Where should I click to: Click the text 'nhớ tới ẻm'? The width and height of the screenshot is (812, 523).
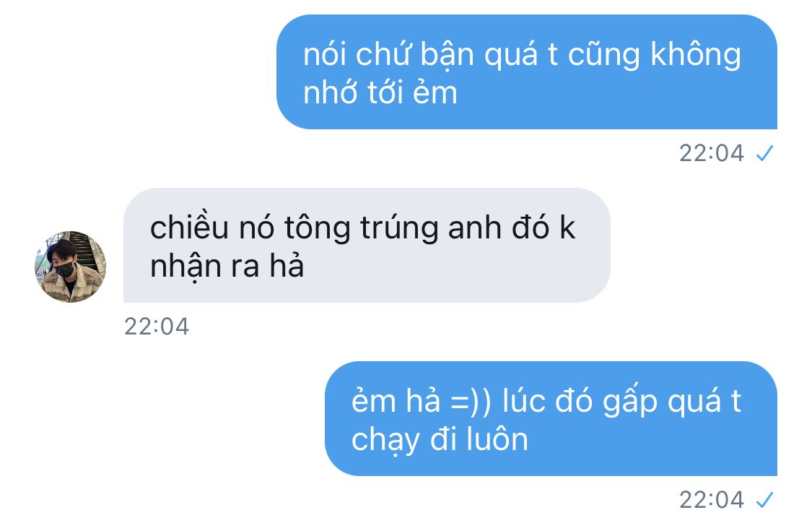tap(380, 92)
